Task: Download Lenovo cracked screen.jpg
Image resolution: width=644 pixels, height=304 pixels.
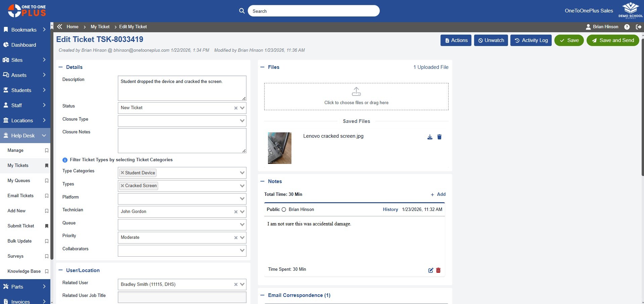Action: [x=429, y=137]
